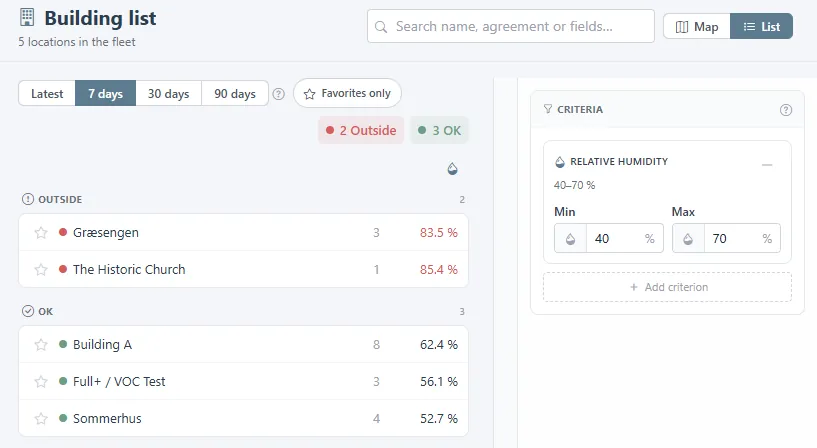This screenshot has height=448, width=817.
Task: Open the Græsengen building row
Action: pos(243,232)
